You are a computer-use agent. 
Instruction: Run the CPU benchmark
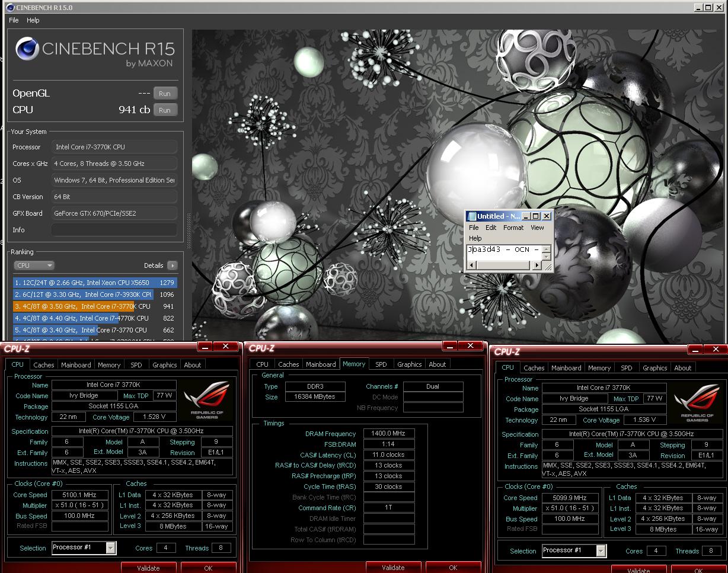point(165,110)
